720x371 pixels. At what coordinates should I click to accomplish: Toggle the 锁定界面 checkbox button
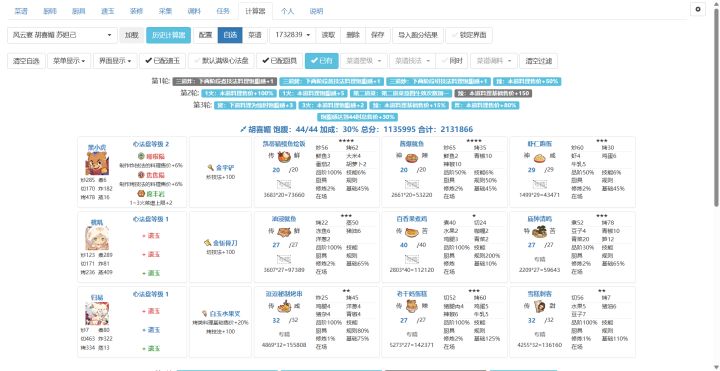click(469, 35)
